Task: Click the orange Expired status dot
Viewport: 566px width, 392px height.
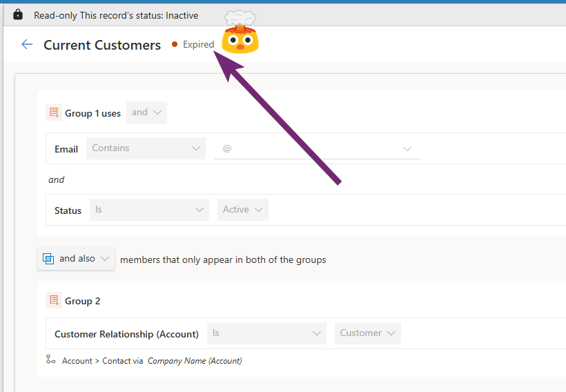Action: pos(175,45)
